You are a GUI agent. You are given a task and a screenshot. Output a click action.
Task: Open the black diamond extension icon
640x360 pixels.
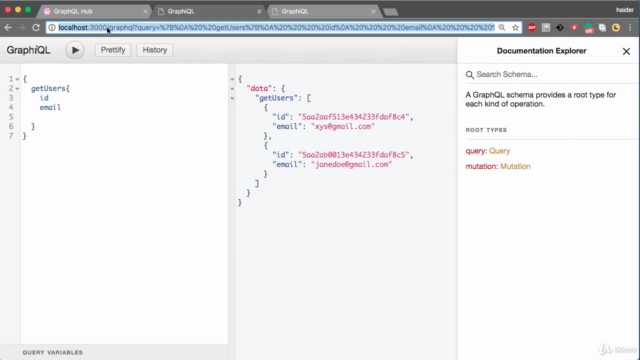tap(560, 27)
